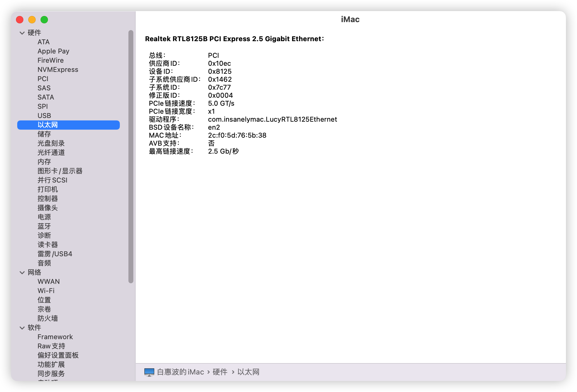Click 以太网 in the bottom path bar
The width and height of the screenshot is (577, 392).
(249, 372)
